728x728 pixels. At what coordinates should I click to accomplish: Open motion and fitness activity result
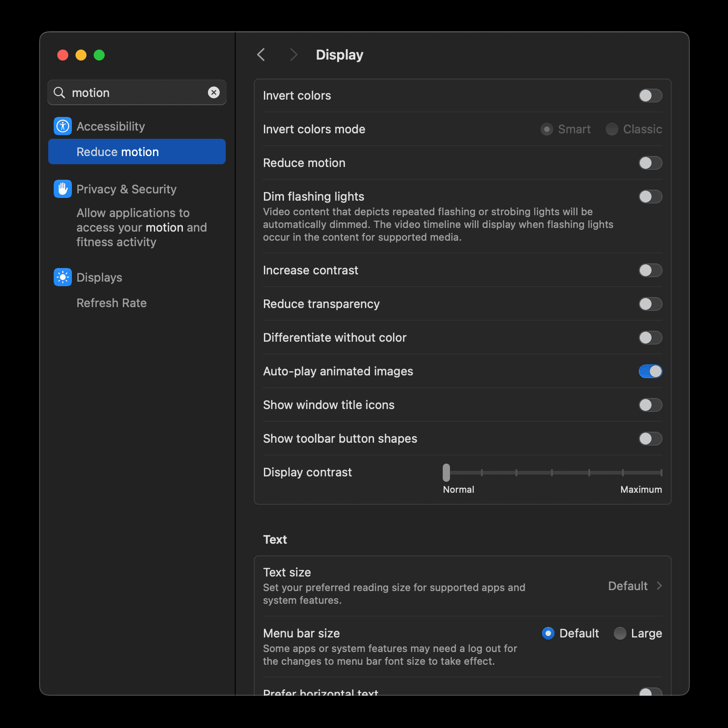[141, 227]
